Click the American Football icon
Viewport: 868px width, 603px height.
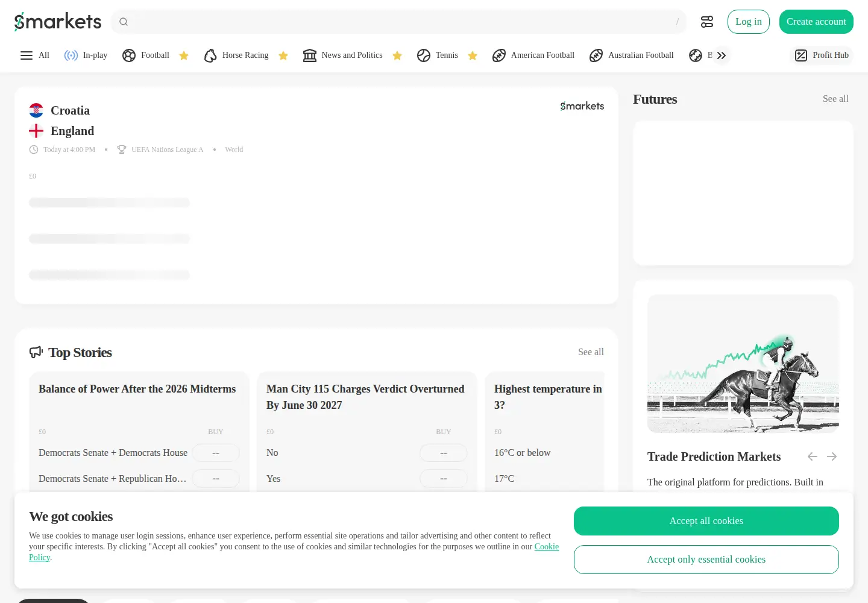(499, 55)
